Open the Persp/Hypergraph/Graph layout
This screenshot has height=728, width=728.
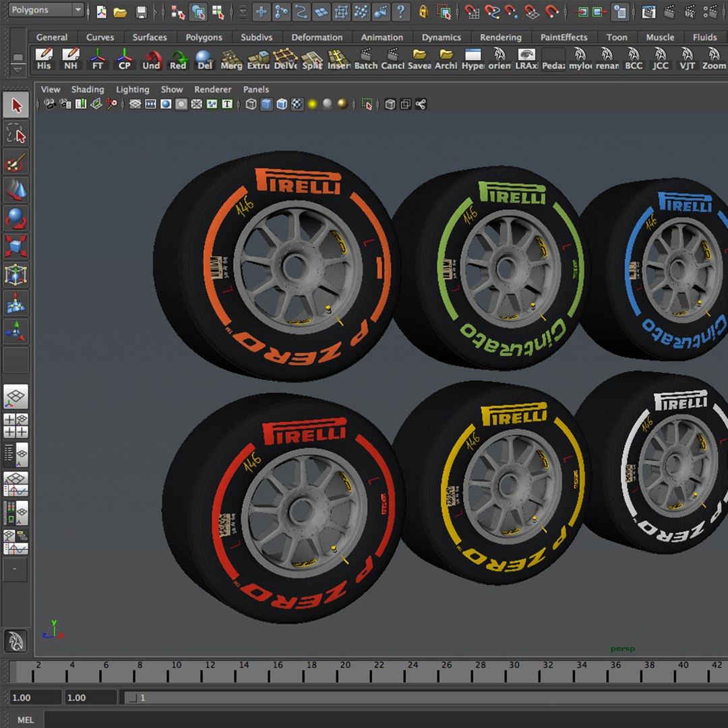pos(16,542)
